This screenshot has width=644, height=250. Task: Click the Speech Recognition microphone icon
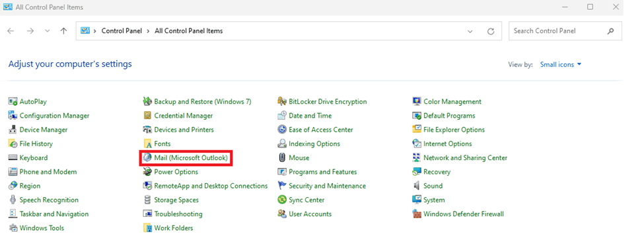(13, 200)
